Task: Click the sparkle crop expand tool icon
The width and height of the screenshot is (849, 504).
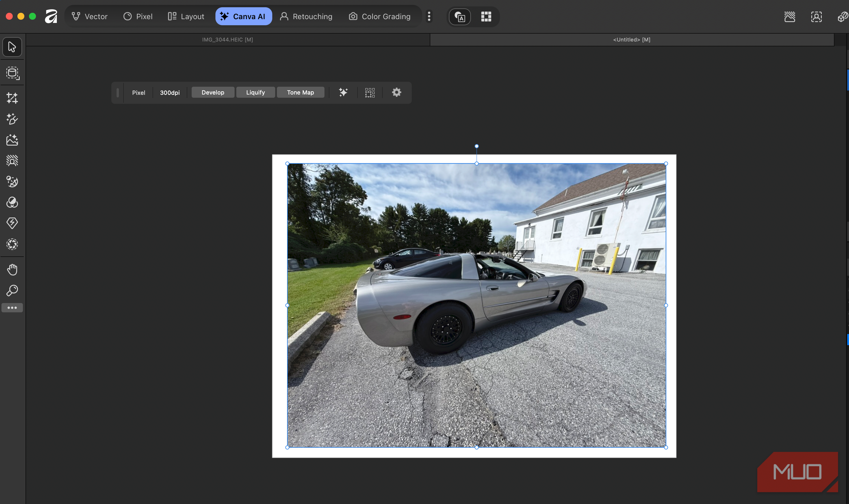Action: [12, 98]
